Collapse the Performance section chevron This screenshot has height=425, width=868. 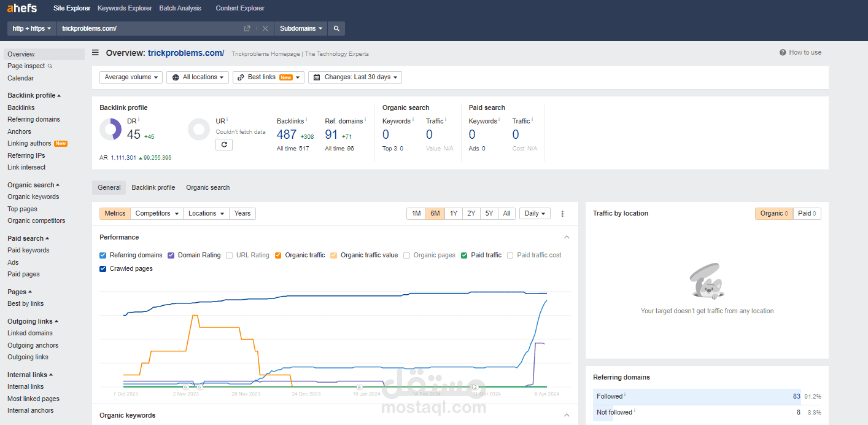coord(567,237)
